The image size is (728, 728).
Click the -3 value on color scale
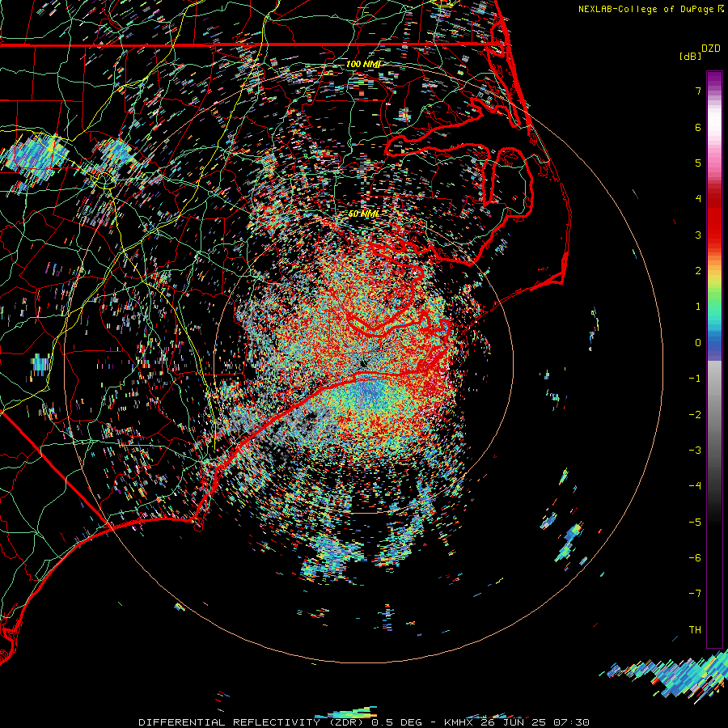(x=695, y=451)
